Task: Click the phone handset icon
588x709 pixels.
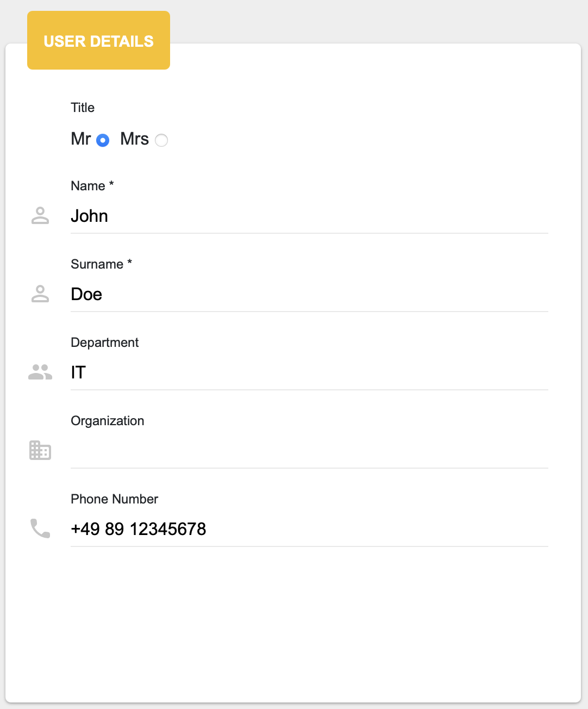Action: (x=40, y=528)
